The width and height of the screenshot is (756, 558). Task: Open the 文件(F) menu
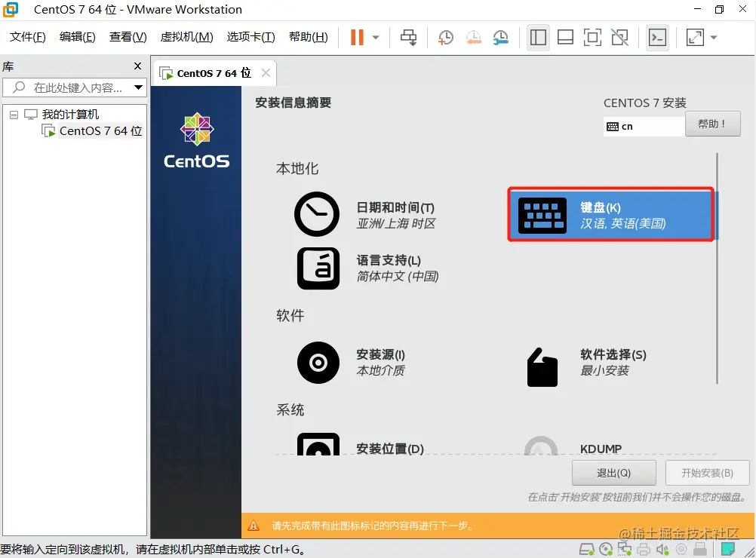click(27, 37)
